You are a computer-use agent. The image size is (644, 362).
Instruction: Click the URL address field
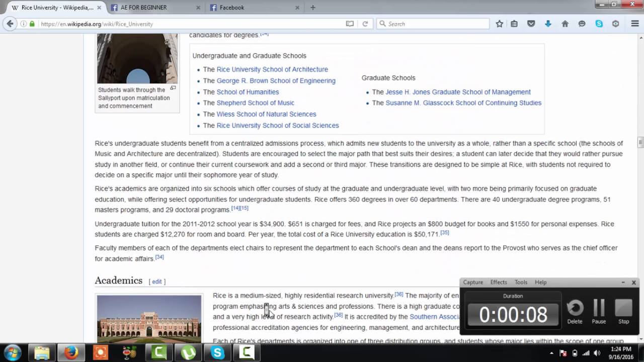click(x=190, y=24)
